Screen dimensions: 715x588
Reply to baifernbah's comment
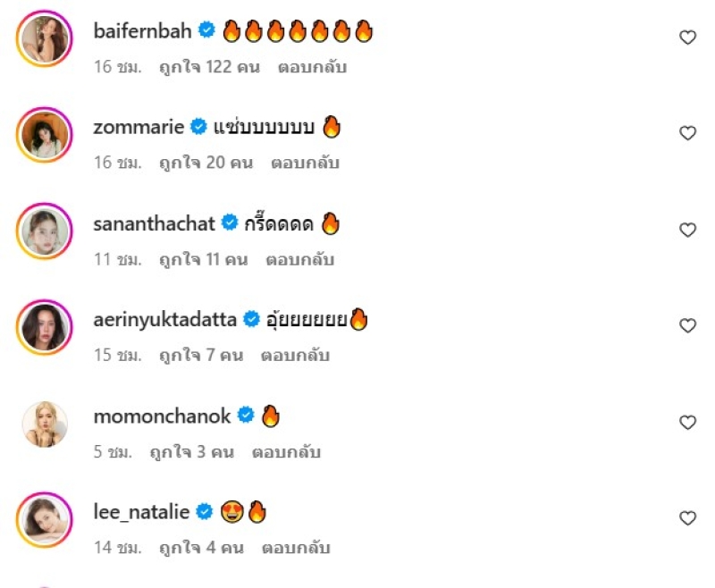coord(312,67)
